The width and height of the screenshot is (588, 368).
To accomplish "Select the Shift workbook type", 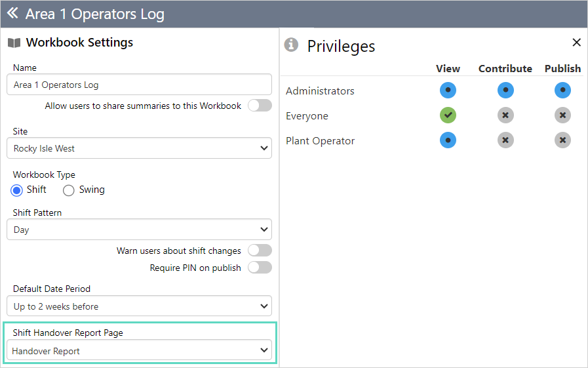I will click(18, 190).
